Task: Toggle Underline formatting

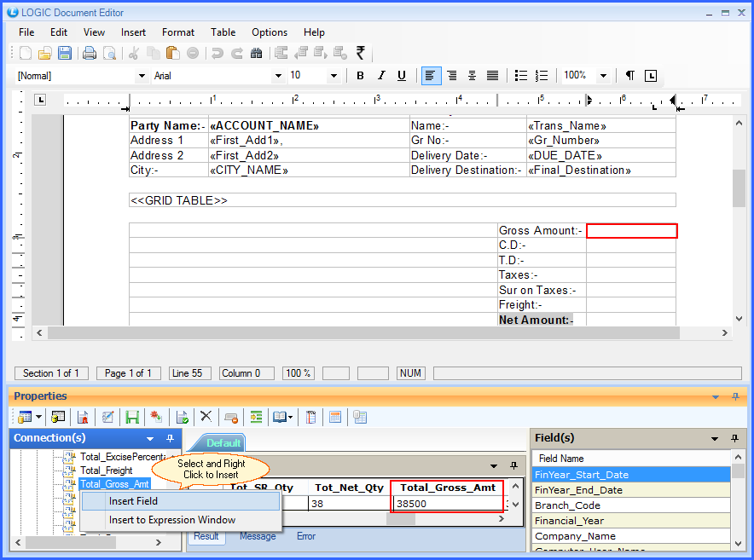Action: click(401, 75)
